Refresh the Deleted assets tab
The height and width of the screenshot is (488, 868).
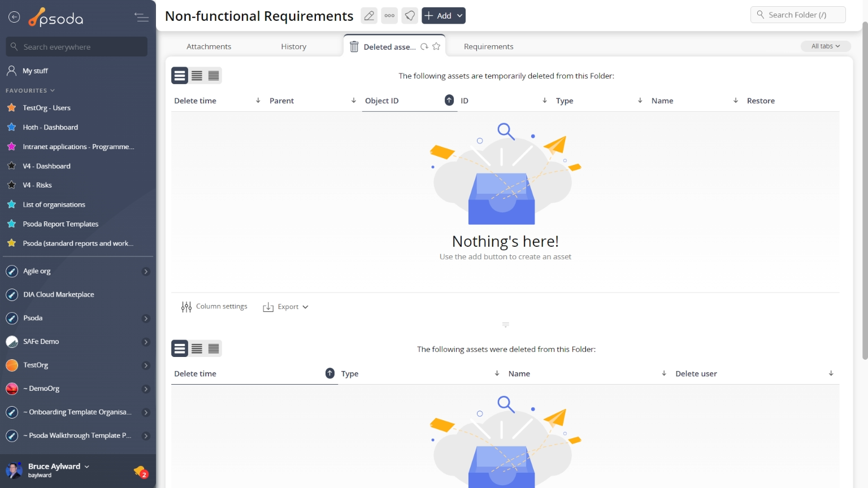(424, 47)
